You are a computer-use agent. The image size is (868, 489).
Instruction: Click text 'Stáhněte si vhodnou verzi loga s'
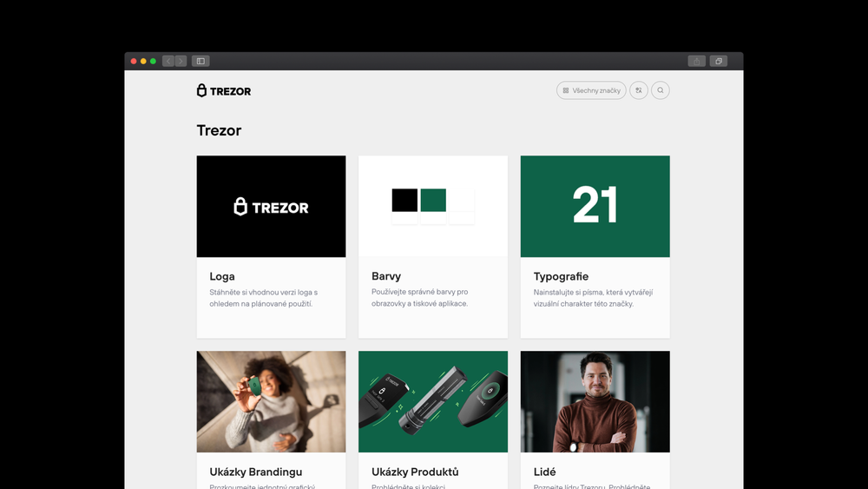(264, 292)
